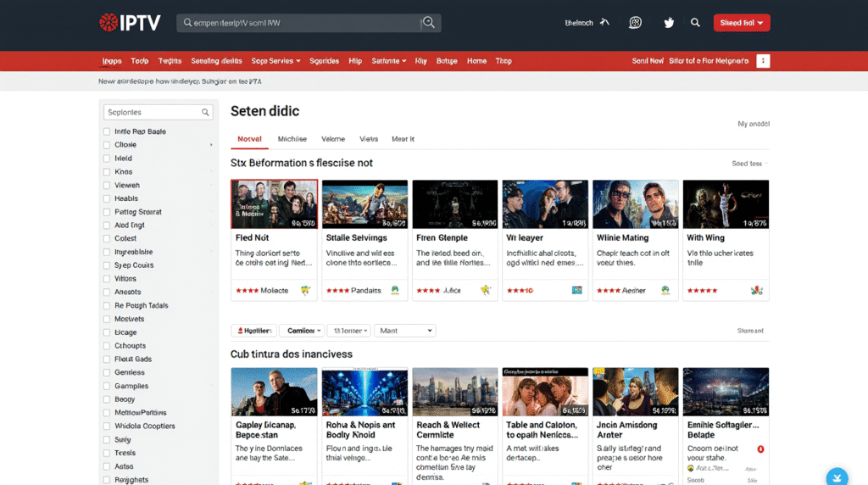This screenshot has height=485, width=868.
Task: Click the circular face icon in the header
Action: [x=635, y=23]
